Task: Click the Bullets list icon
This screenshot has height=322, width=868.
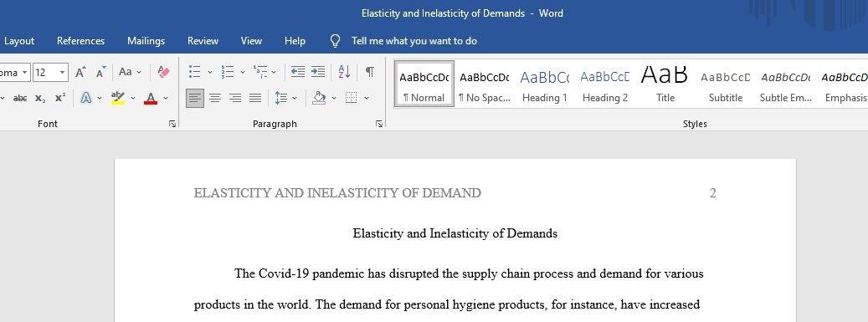Action: [194, 72]
